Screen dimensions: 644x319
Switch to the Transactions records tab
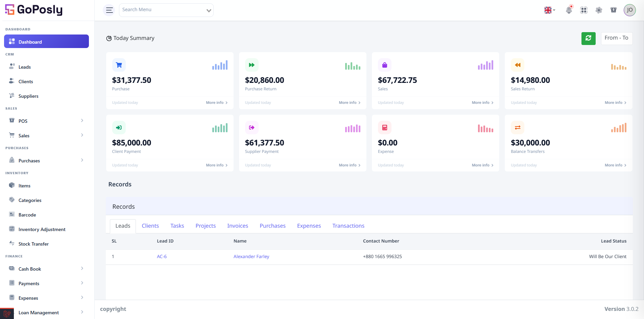348,226
